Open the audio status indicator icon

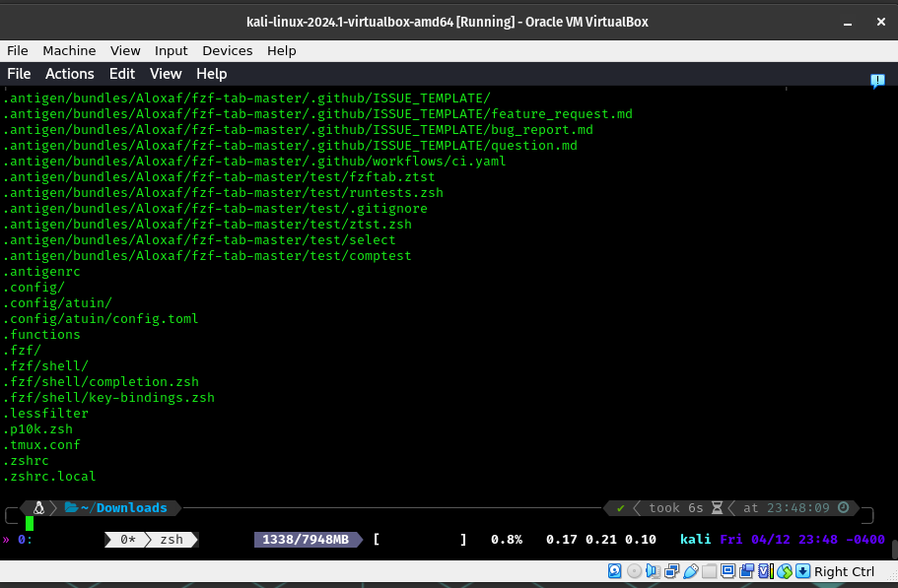[x=653, y=571]
